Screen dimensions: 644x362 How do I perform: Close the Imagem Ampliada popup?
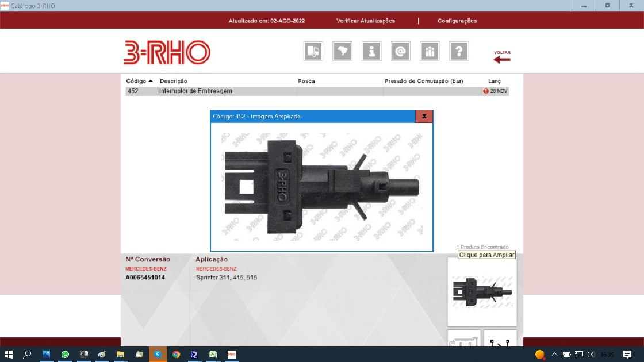[424, 116]
